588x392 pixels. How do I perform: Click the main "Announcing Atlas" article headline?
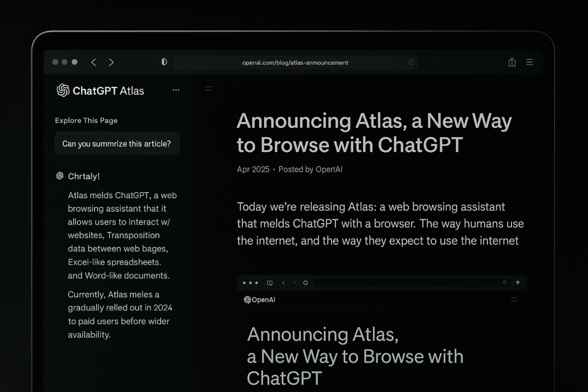(374, 133)
